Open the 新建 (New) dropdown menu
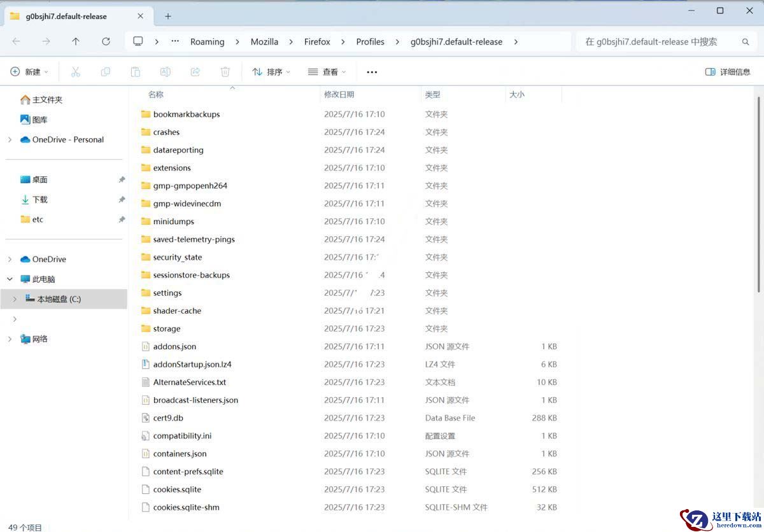This screenshot has height=532, width=764. (x=29, y=72)
